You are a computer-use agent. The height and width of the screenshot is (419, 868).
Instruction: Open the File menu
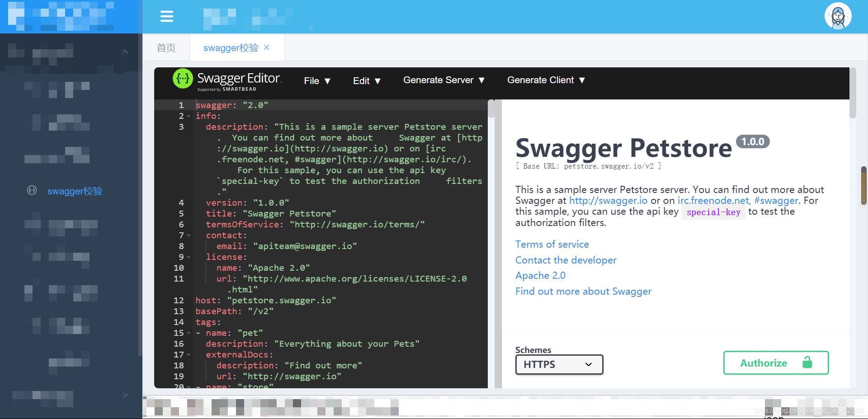click(317, 80)
